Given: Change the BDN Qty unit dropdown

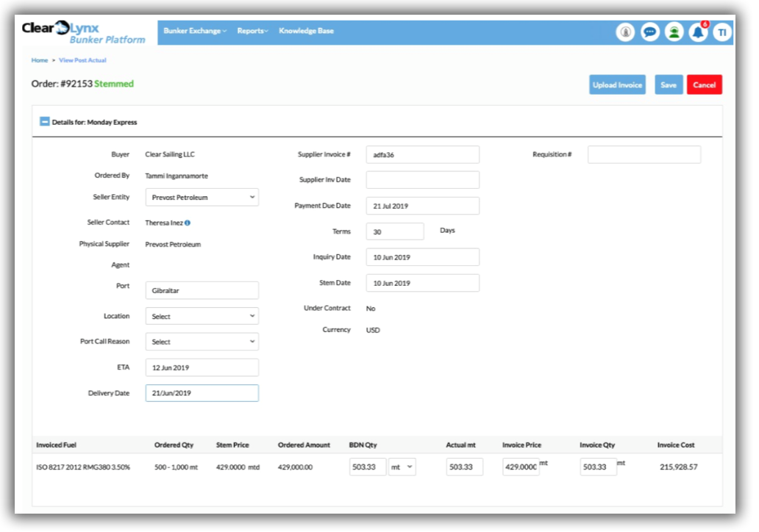Looking at the screenshot, I should coord(402,467).
